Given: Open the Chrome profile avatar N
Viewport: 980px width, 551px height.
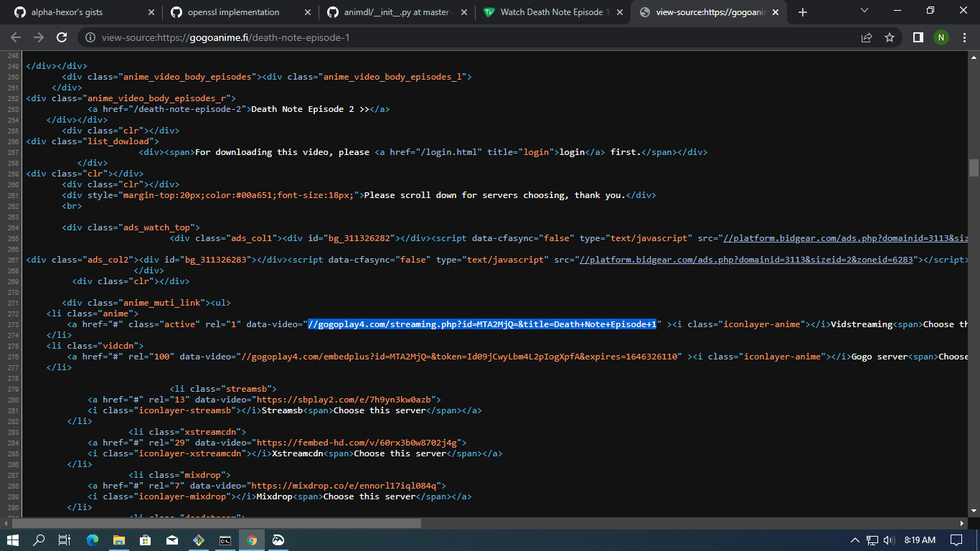Looking at the screenshot, I should (x=941, y=38).
